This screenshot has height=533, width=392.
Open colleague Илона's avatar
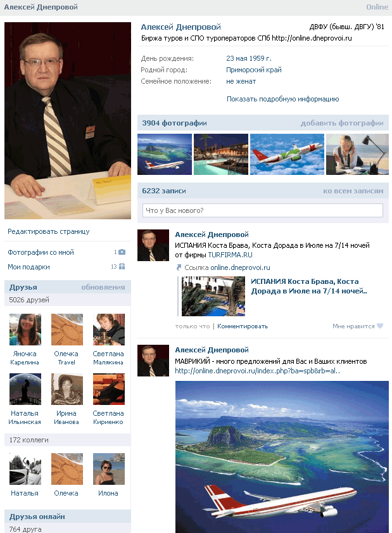click(x=109, y=469)
